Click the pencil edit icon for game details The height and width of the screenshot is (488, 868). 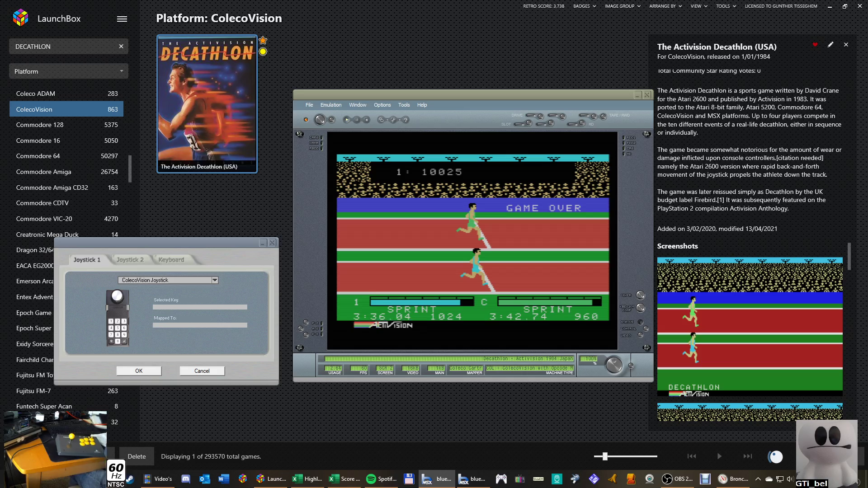click(830, 45)
